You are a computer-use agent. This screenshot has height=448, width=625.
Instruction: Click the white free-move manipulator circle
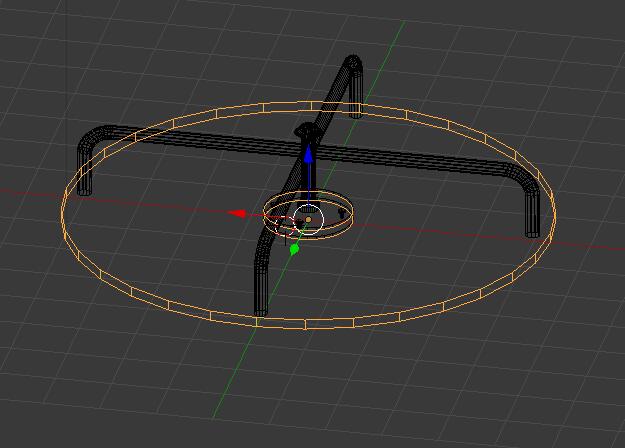coord(308,220)
